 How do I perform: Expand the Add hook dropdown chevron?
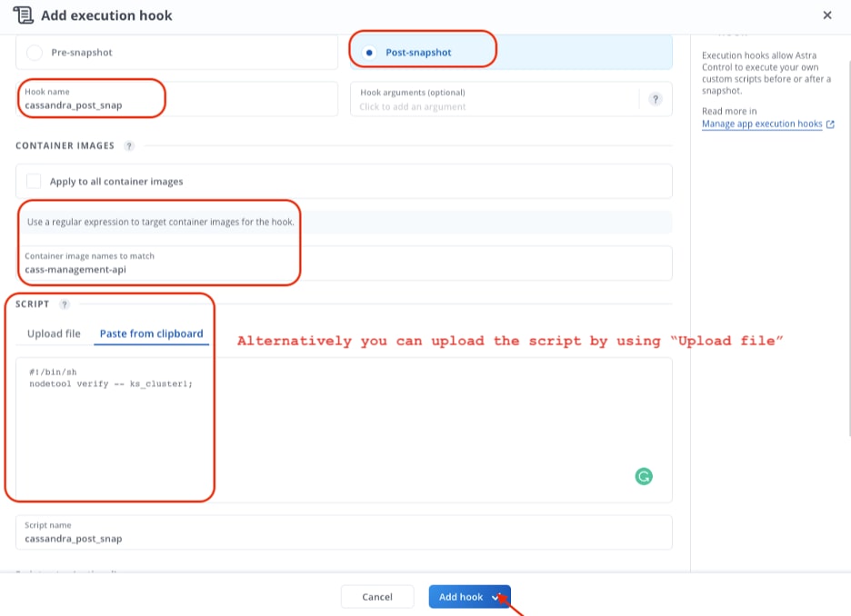click(496, 597)
